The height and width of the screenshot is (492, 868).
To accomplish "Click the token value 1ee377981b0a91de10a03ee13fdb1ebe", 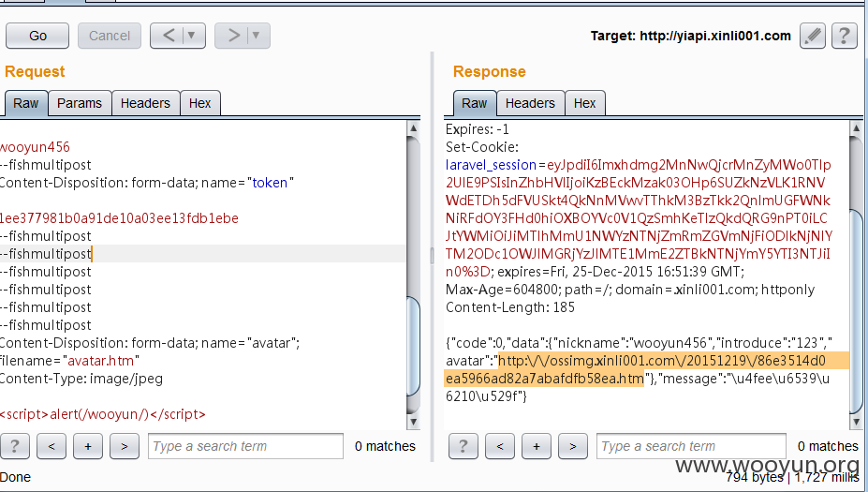I will click(119, 218).
